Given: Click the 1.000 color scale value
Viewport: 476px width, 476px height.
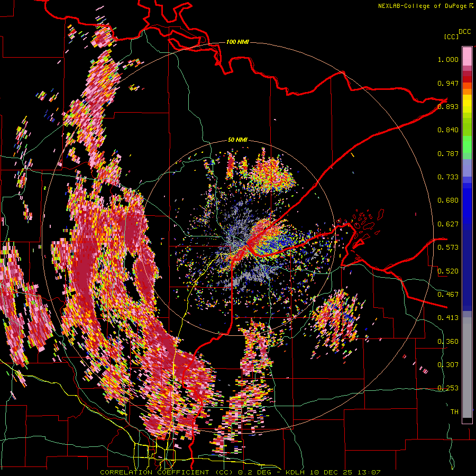Looking at the screenshot, I should point(448,59).
